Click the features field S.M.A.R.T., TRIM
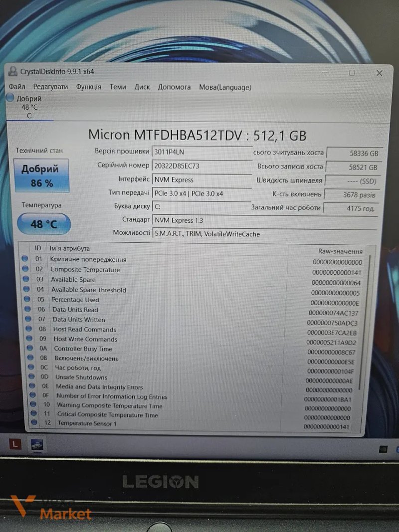Screen dimensions: 399x532 265,234
